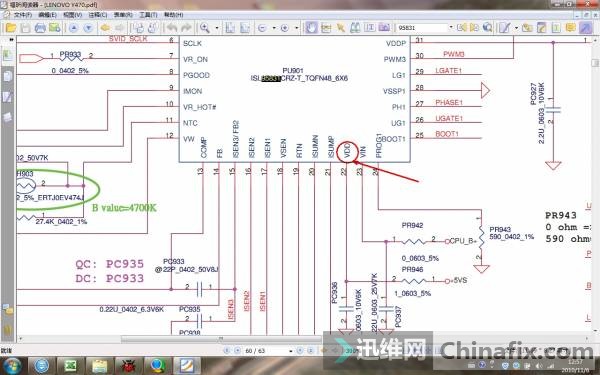Open the 帮助(H) menu
600x375 pixels.
click(x=173, y=15)
